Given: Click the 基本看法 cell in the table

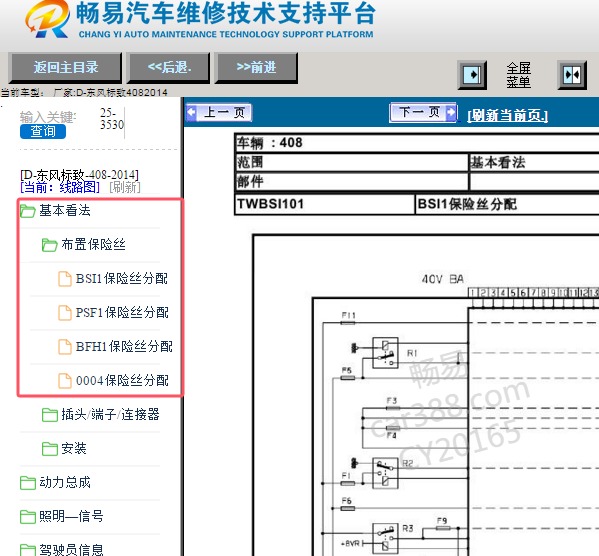Looking at the screenshot, I should click(534, 162).
